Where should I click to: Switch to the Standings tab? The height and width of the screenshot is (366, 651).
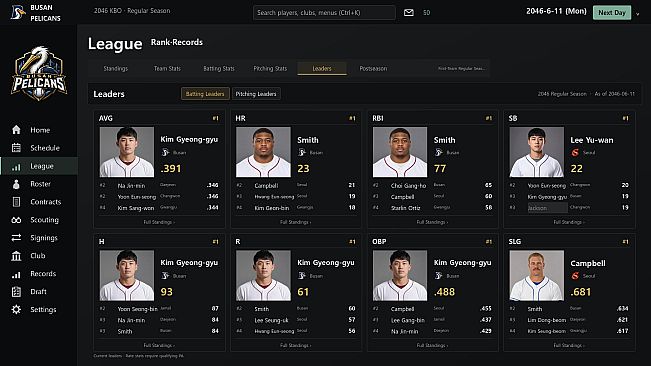click(x=115, y=68)
